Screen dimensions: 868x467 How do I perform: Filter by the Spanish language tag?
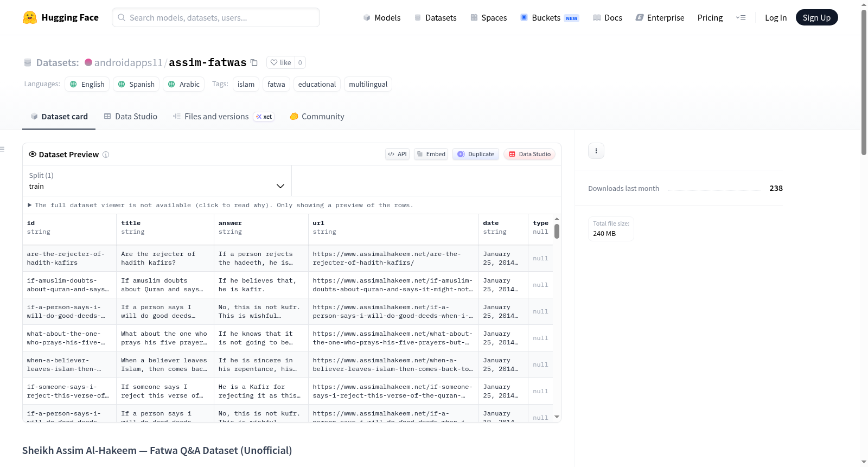(136, 84)
